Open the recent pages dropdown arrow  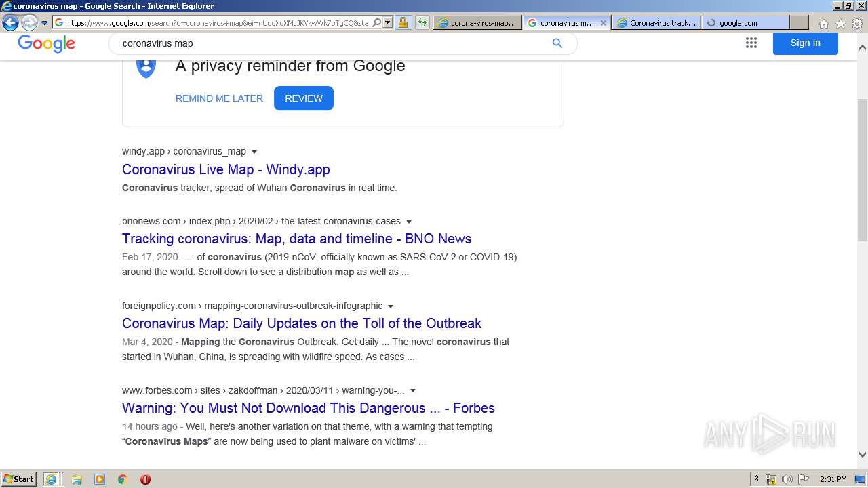pyautogui.click(x=45, y=22)
